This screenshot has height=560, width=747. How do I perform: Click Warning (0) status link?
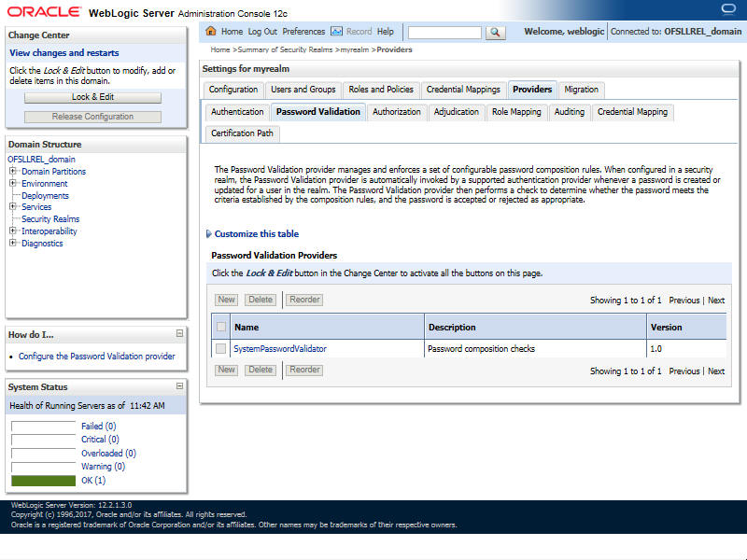point(103,466)
